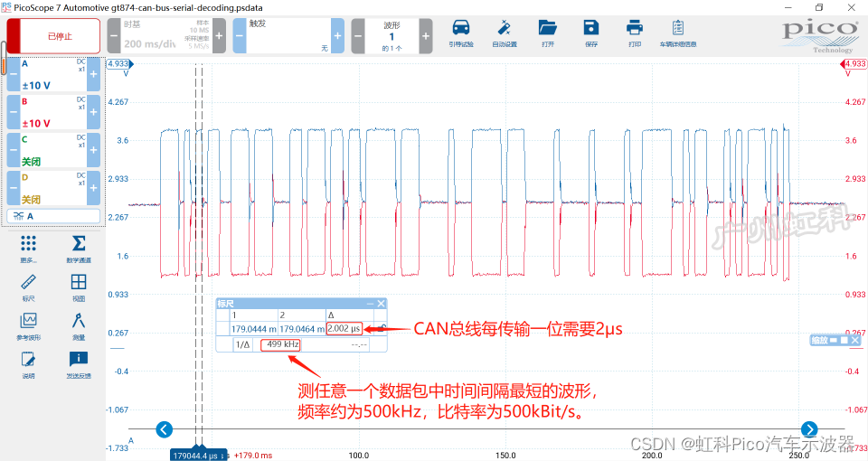Viewport: 868px width, 461px height.
Task: Toggle the ruler lock icon
Action: coord(381,328)
